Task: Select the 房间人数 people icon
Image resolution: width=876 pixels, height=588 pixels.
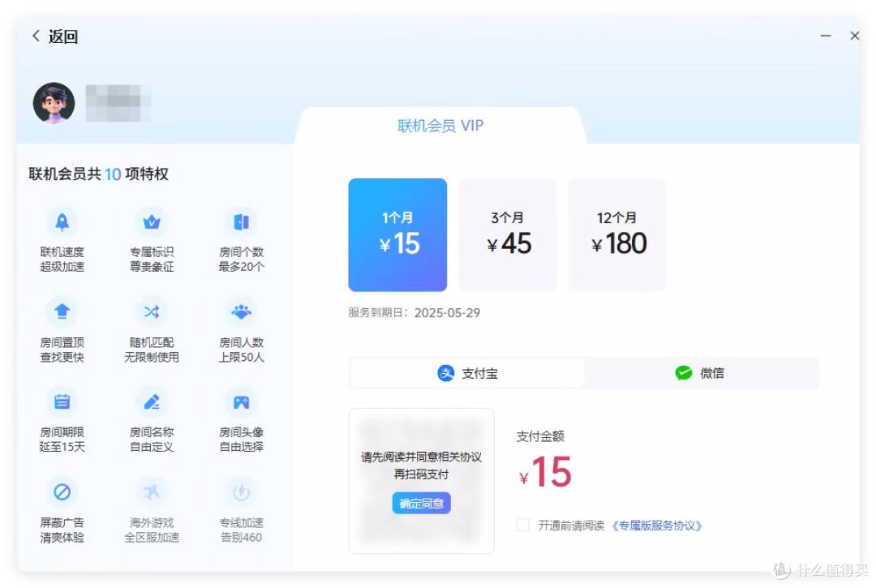Action: click(241, 311)
